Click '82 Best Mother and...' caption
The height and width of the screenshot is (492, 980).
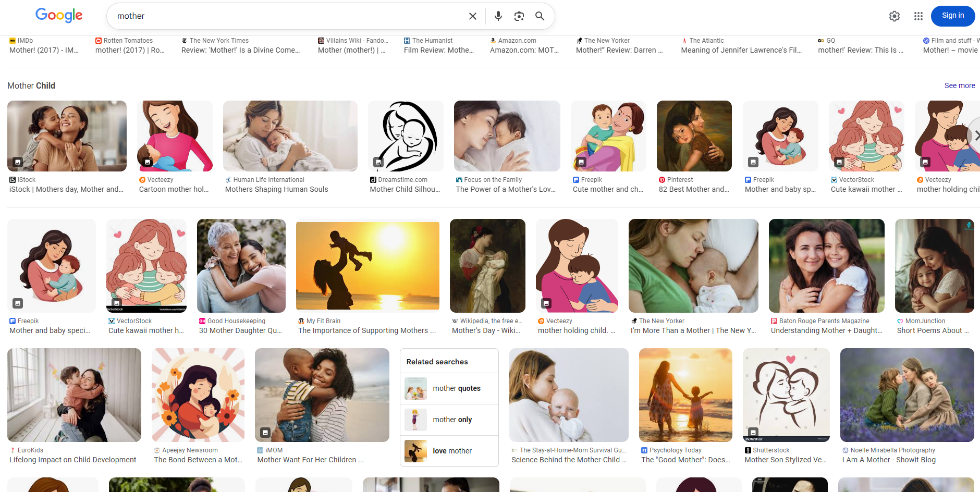click(x=694, y=189)
